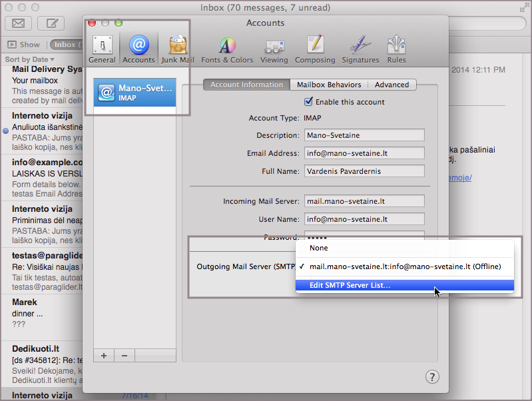Toggle the Enable this account checkbox
532x401 pixels.
(x=308, y=102)
